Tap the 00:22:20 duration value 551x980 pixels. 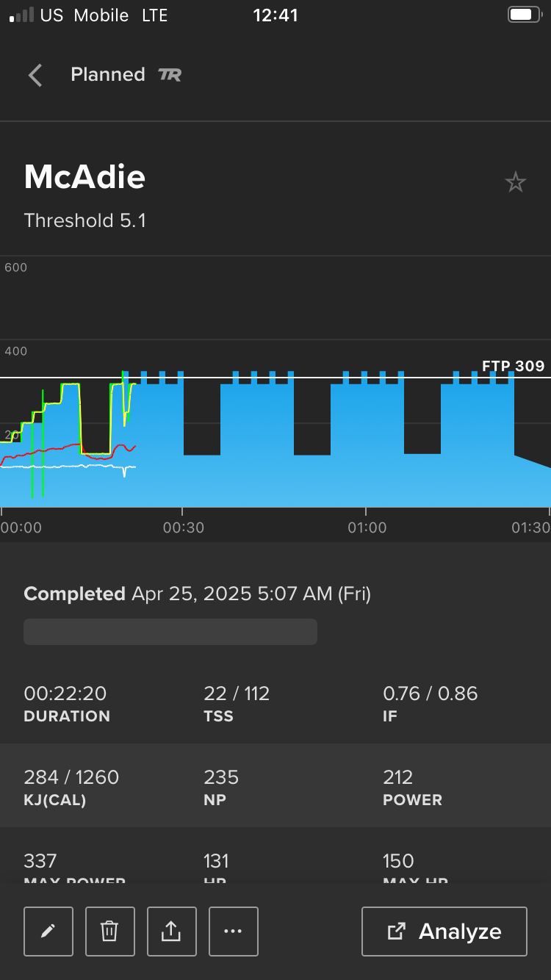coord(65,693)
